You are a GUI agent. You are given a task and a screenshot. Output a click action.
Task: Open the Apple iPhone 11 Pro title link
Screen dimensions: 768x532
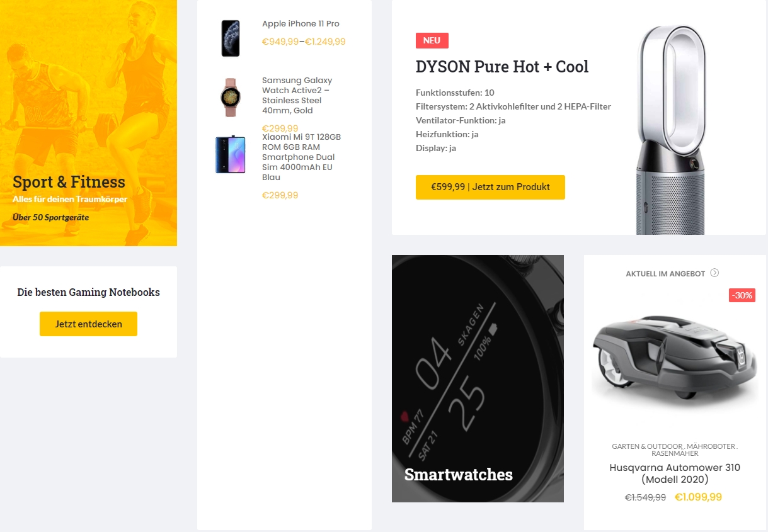[301, 24]
